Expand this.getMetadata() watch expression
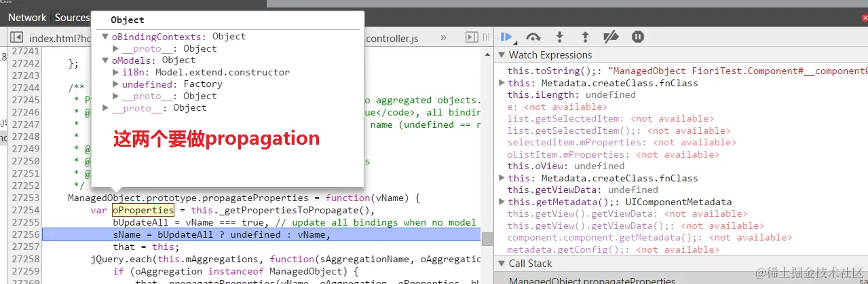Screen dimensions: 868x284 pyautogui.click(x=502, y=202)
